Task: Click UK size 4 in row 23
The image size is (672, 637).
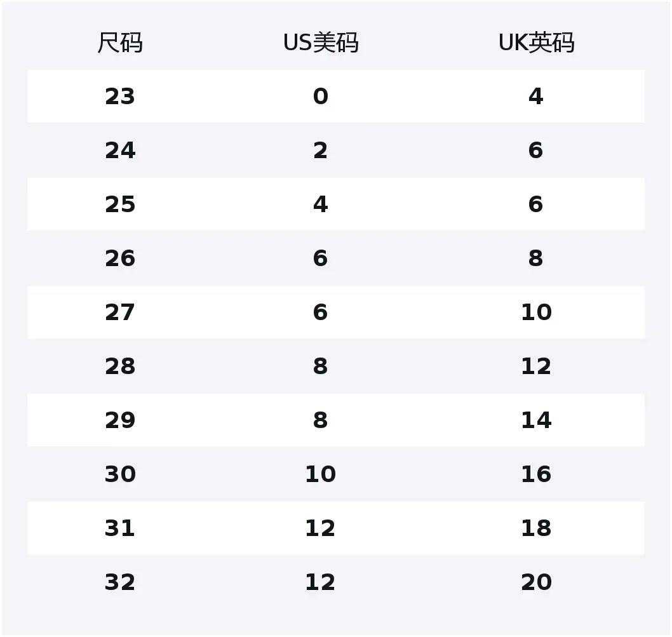Action: [x=536, y=97]
